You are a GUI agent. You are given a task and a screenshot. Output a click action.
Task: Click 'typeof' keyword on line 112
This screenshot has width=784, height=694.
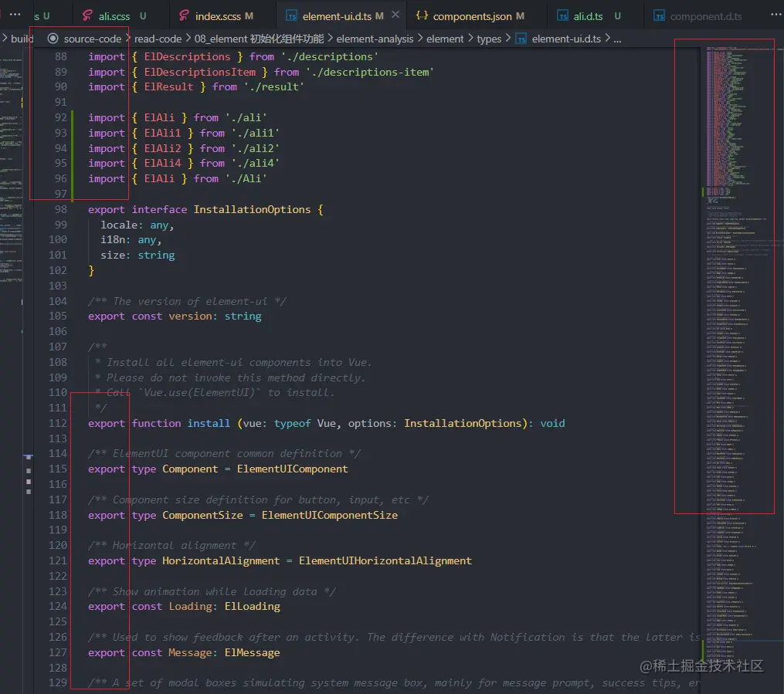pyautogui.click(x=292, y=423)
